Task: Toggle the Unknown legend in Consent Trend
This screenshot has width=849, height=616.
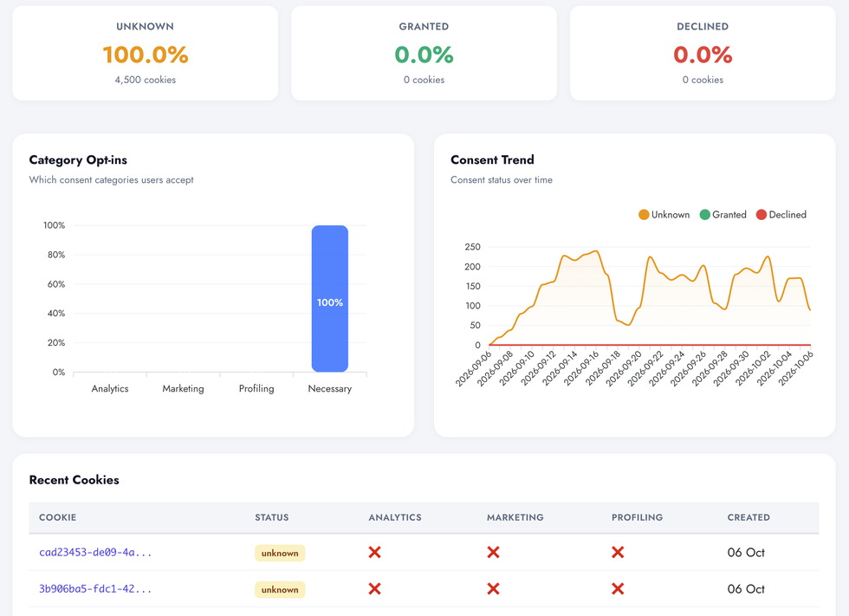Action: 664,215
